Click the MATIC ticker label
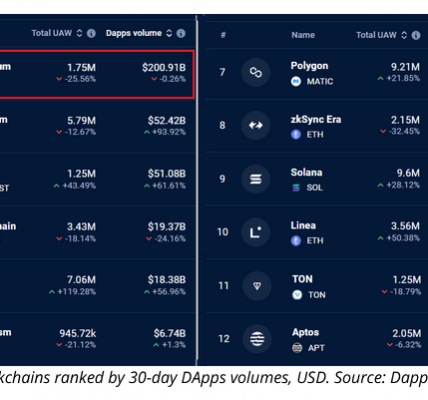The image size is (428, 400). pyautogui.click(x=320, y=81)
